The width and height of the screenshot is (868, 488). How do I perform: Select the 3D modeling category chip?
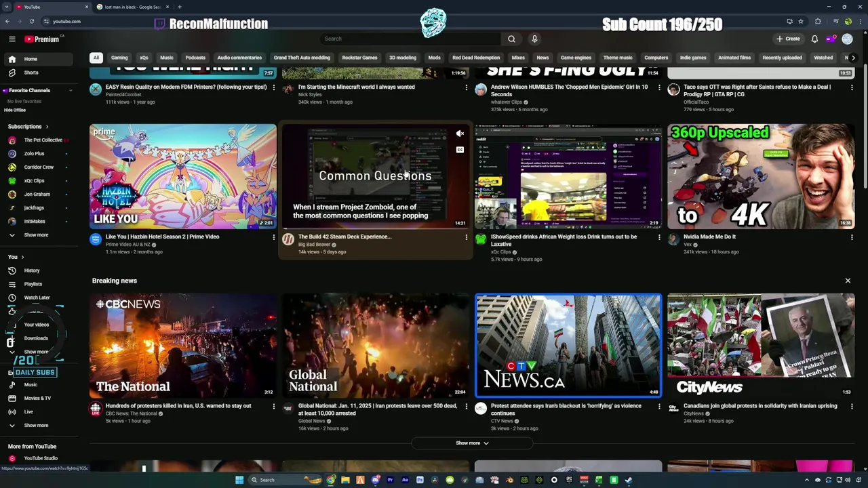(x=403, y=58)
